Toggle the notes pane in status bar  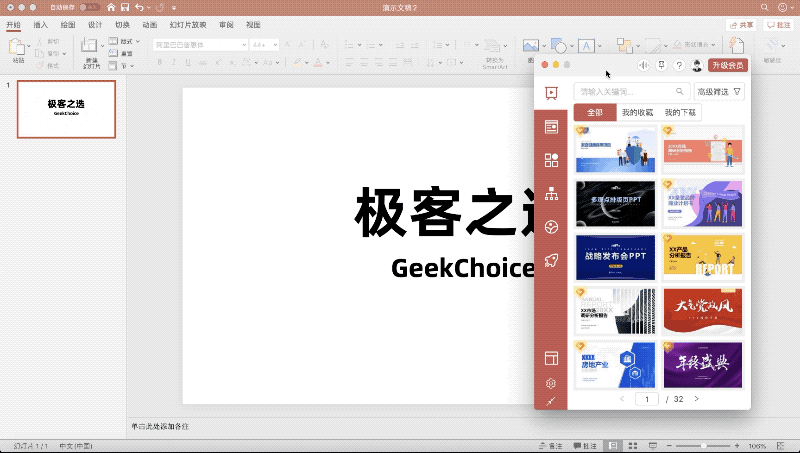tap(551, 445)
